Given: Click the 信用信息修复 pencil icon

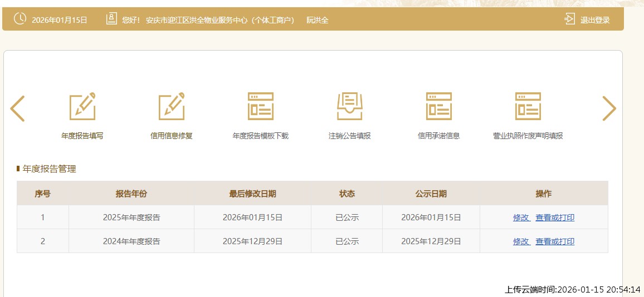Looking at the screenshot, I should (171, 106).
